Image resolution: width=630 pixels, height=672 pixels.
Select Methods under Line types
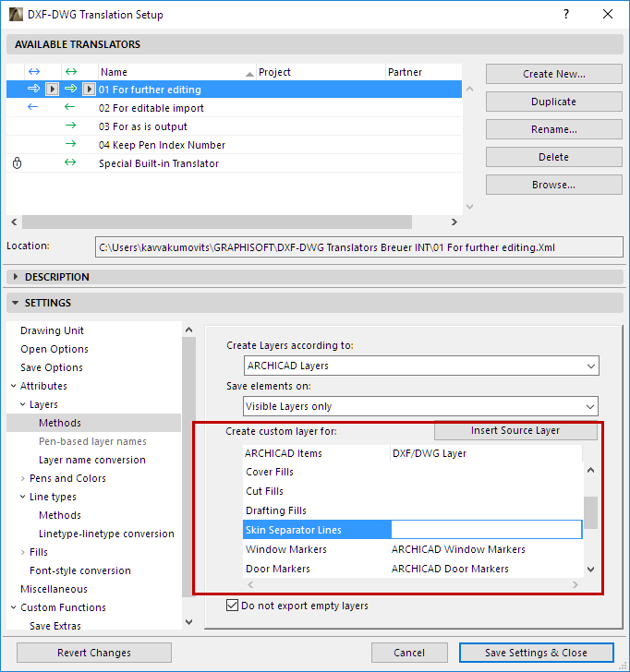point(60,515)
